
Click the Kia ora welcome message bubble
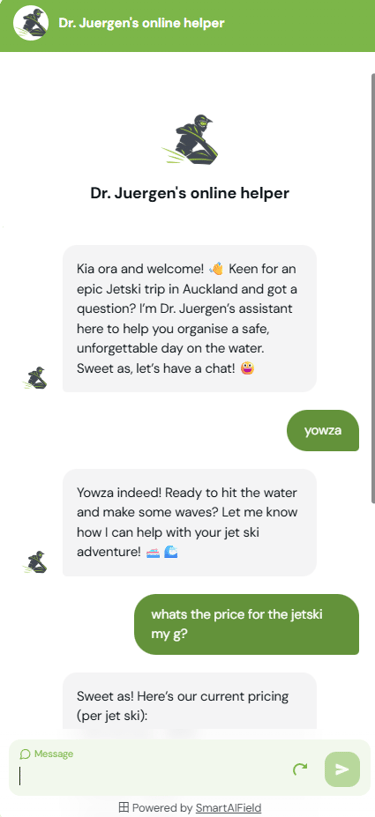pyautogui.click(x=190, y=318)
